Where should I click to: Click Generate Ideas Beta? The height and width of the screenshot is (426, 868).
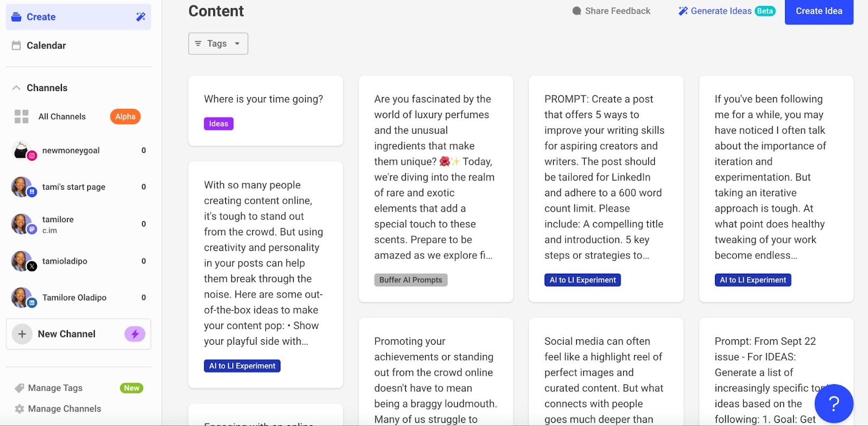(727, 11)
